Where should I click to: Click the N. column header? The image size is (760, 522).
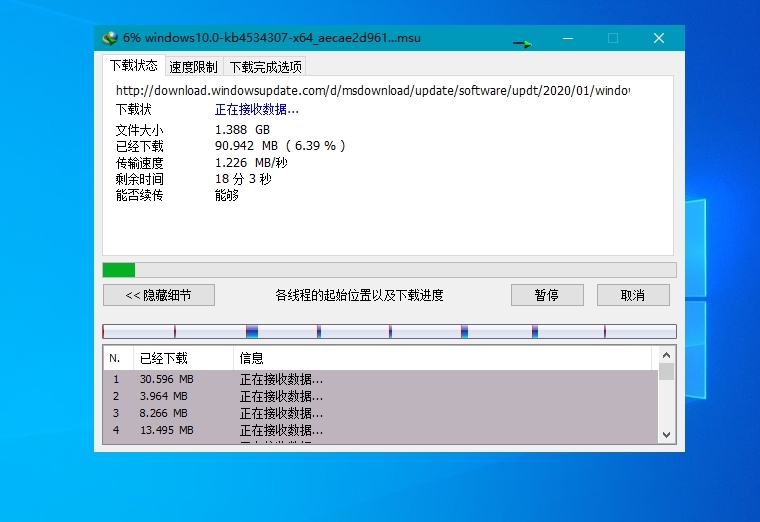click(117, 358)
